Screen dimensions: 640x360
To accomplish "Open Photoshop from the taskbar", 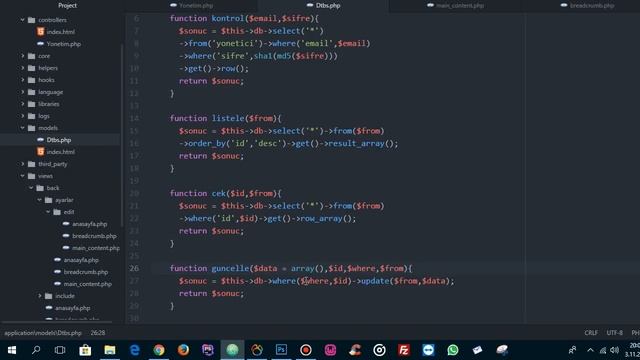I will (x=281, y=350).
